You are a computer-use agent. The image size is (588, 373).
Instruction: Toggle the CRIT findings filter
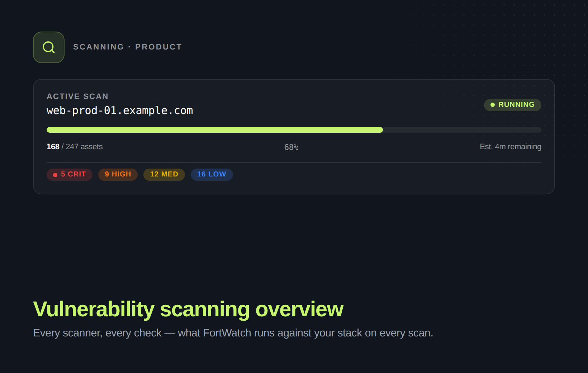click(x=69, y=174)
